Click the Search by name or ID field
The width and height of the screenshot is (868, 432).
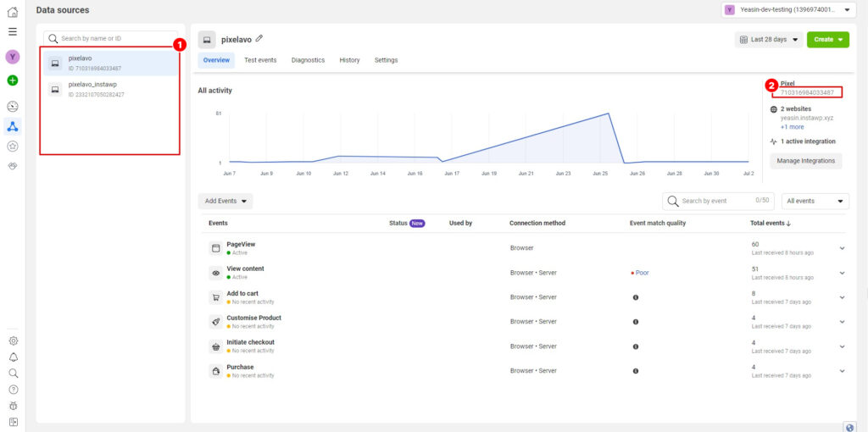pos(112,38)
